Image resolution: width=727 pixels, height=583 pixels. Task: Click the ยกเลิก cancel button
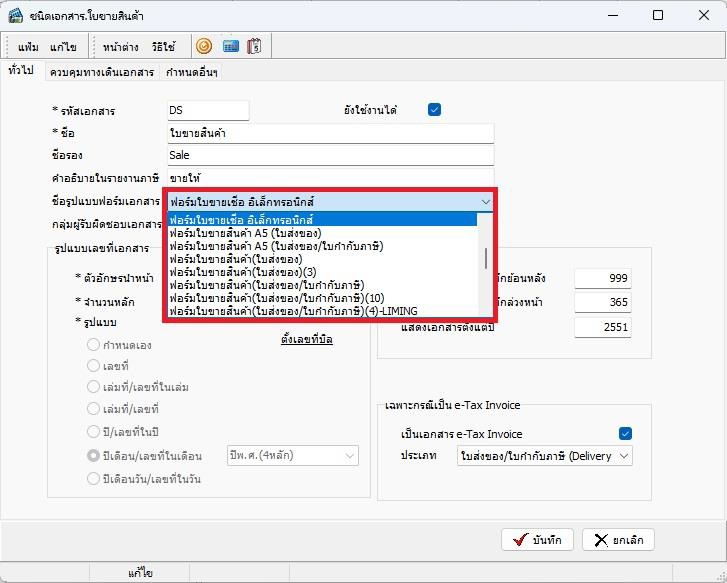[618, 540]
